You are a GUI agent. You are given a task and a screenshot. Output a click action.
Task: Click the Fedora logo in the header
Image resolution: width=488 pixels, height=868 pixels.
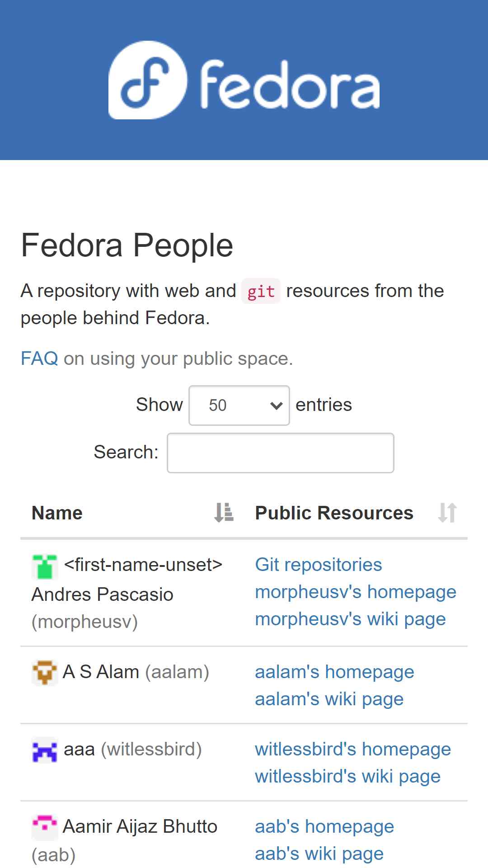tap(244, 80)
